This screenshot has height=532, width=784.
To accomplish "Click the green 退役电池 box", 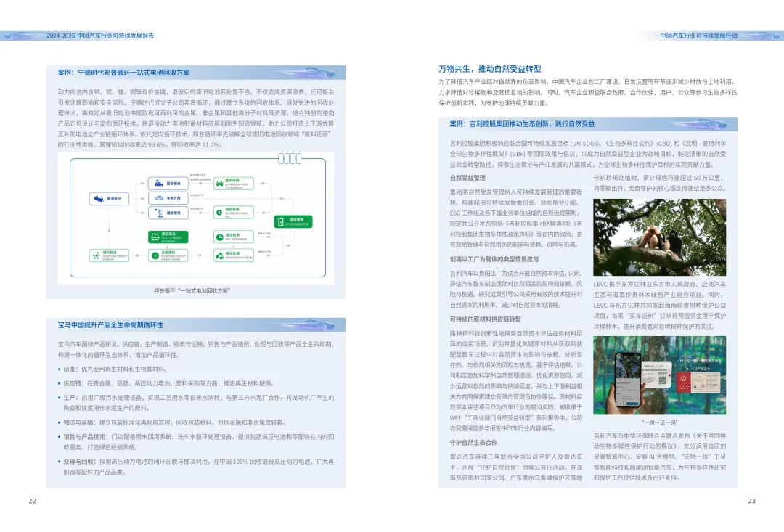I will coord(293,221).
